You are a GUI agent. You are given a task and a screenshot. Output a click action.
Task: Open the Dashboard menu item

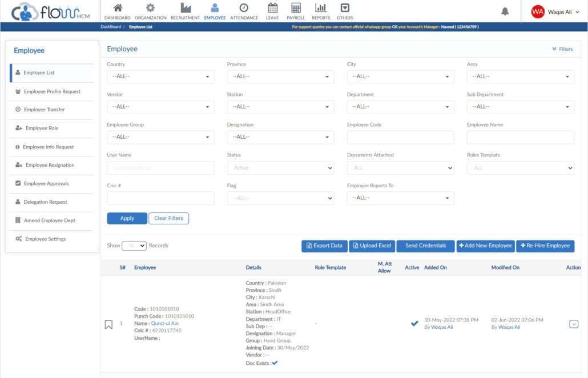click(x=117, y=10)
